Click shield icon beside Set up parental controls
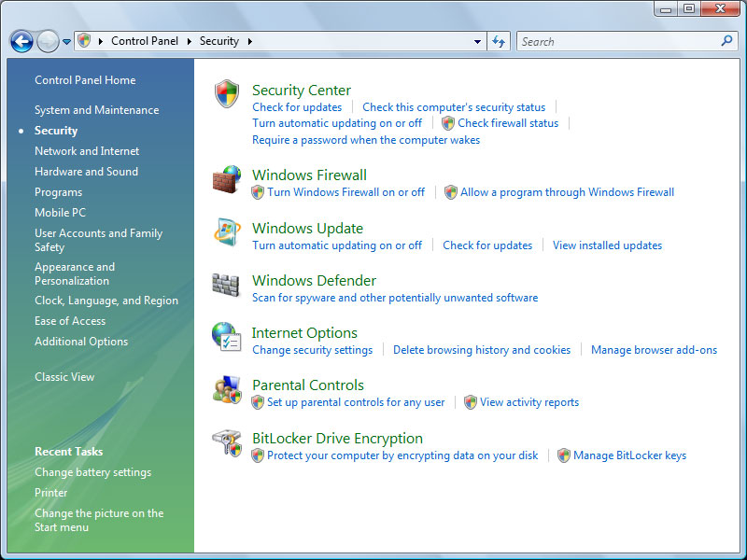The image size is (747, 560). [258, 402]
